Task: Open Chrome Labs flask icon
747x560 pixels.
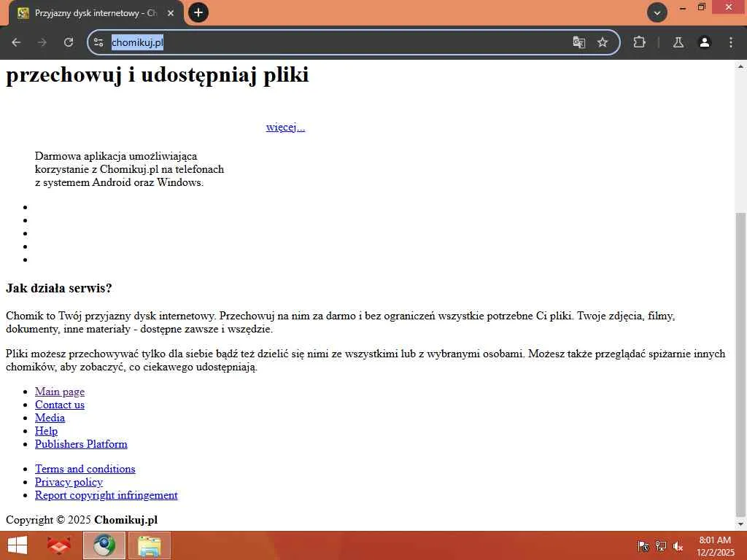Action: tap(678, 42)
